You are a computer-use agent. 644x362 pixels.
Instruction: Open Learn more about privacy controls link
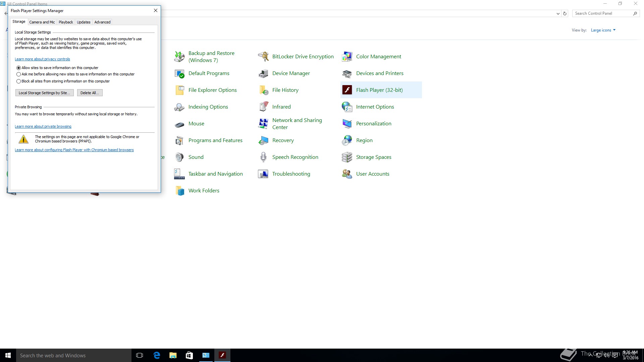[42, 59]
